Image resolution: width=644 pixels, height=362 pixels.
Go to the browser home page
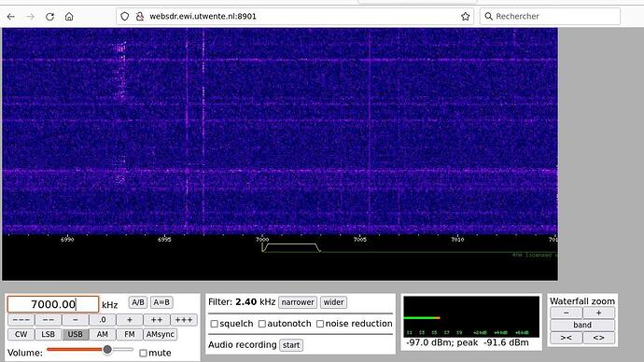click(69, 17)
